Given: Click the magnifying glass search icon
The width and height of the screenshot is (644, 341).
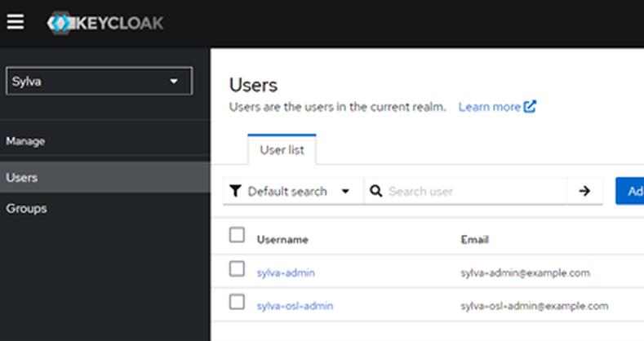Looking at the screenshot, I should (x=376, y=191).
